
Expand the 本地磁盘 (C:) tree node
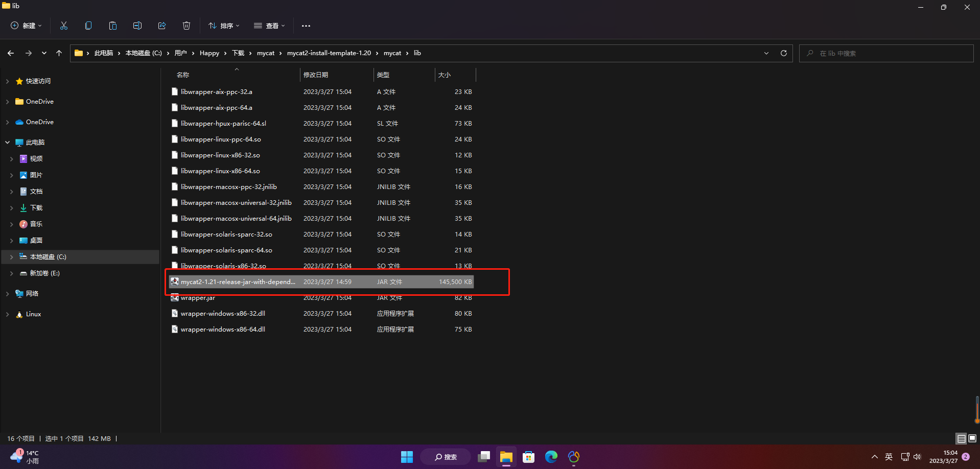pos(11,257)
